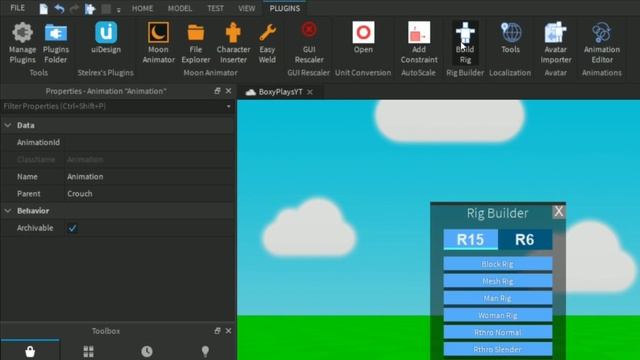Insert a Rthro Slender rig
This screenshot has width=640, height=360.
pos(498,349)
